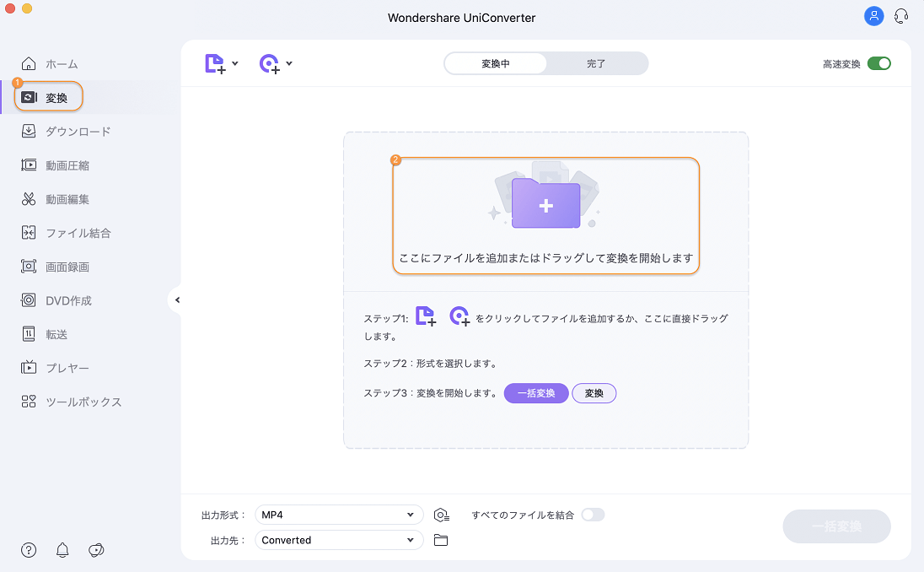Click the support headset icon
Screen dimensions: 924x572
(901, 16)
